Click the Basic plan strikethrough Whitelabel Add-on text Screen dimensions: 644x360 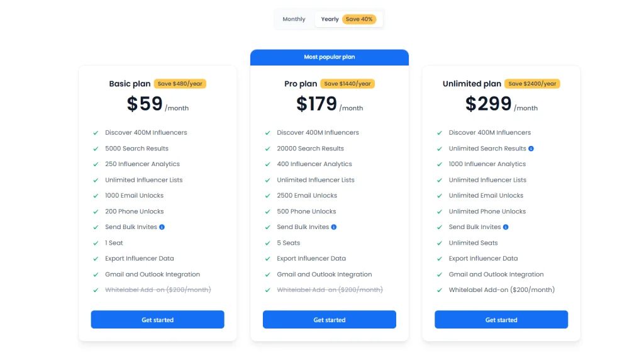pos(158,290)
